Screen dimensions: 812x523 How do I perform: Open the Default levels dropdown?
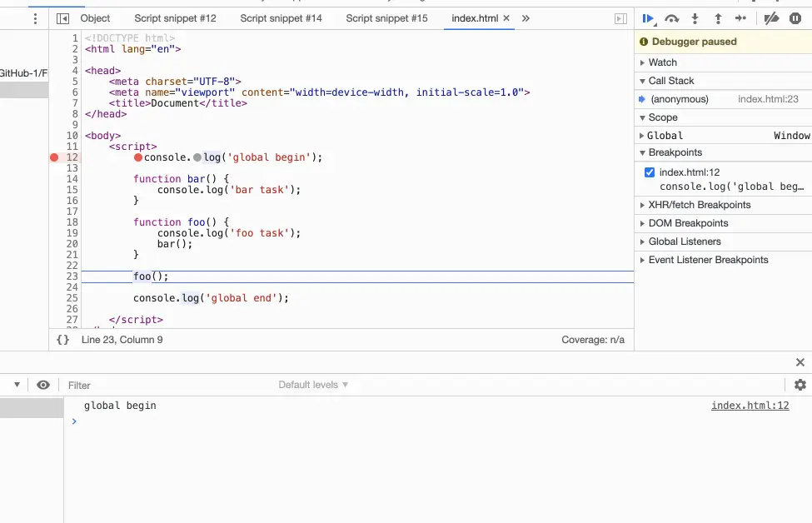[x=313, y=385]
